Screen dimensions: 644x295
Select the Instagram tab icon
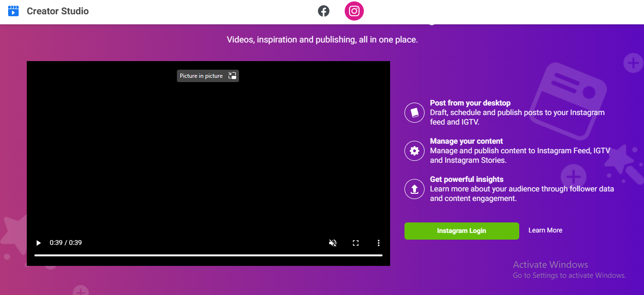(354, 11)
